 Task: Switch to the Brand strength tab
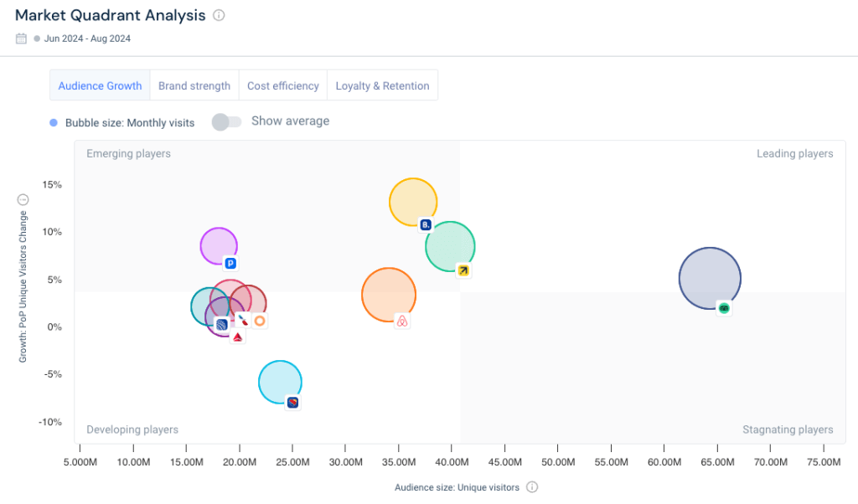point(194,85)
